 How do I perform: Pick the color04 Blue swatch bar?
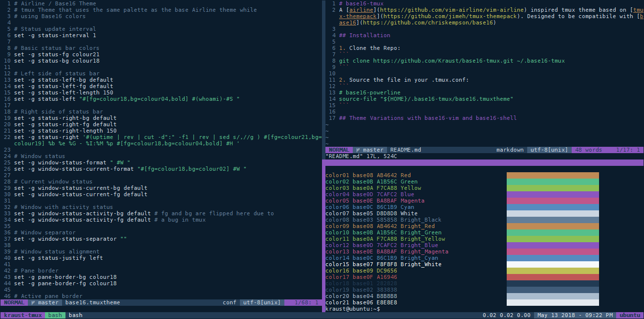pyautogui.click(x=553, y=194)
